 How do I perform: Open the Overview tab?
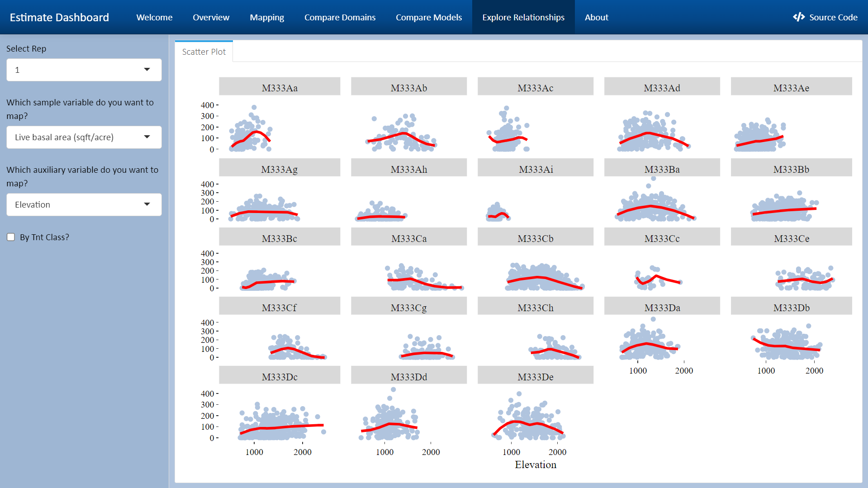[211, 17]
